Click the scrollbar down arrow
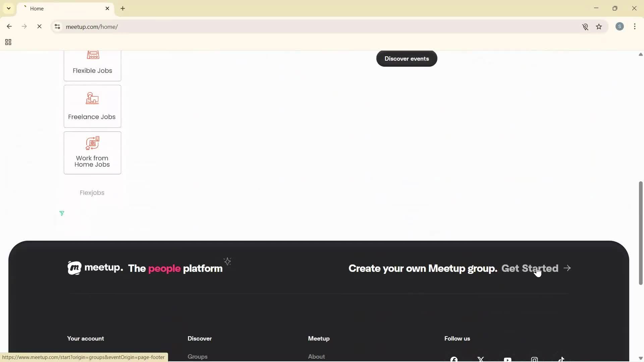 640,358
